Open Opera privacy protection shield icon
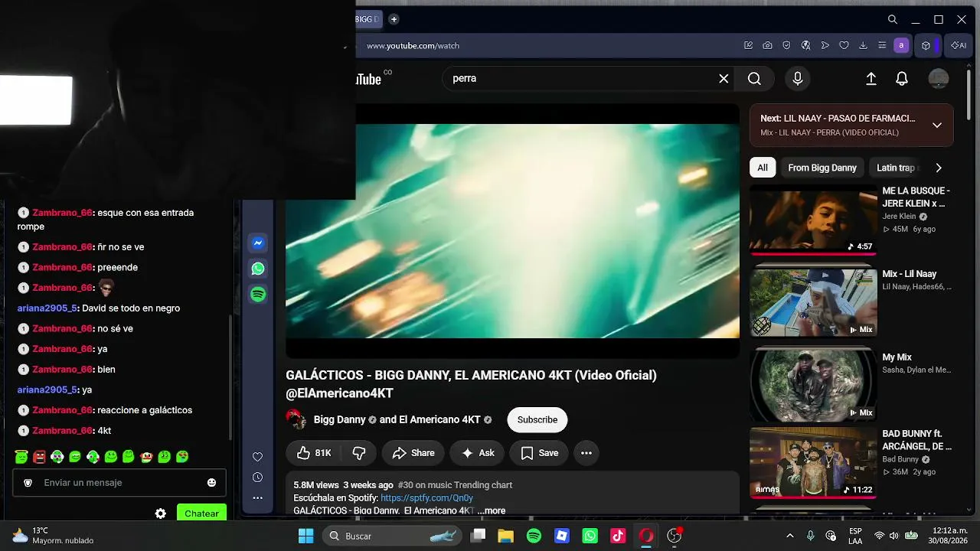980x551 pixels. (786, 45)
